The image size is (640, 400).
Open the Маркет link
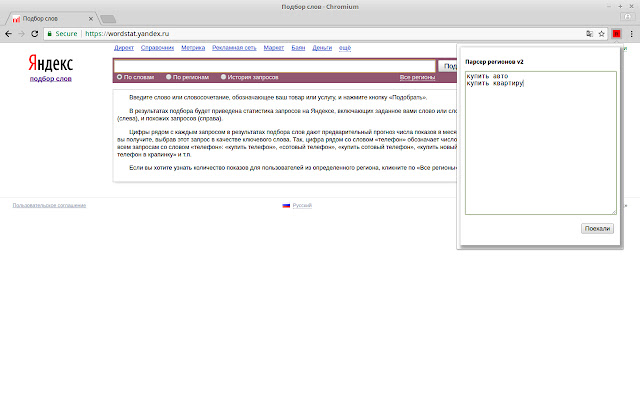point(273,48)
